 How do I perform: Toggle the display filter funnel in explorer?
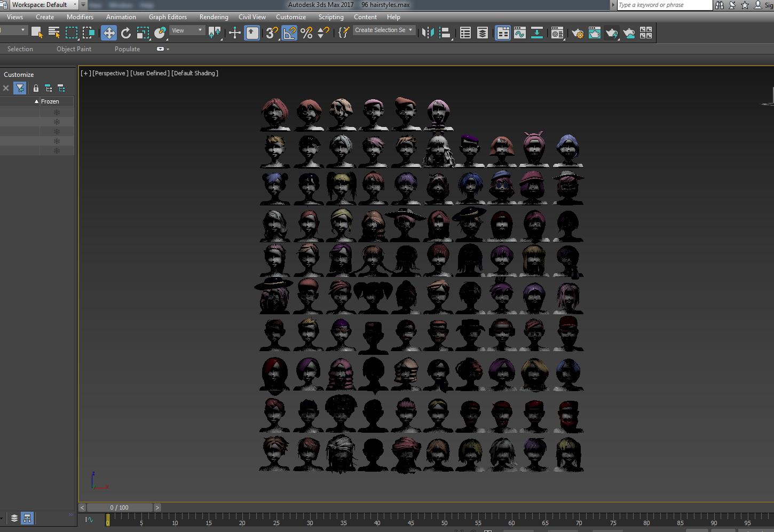pyautogui.click(x=20, y=88)
